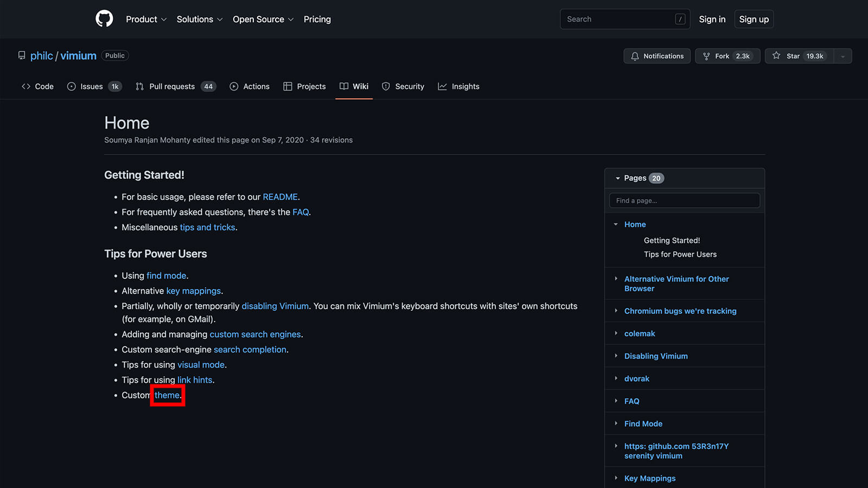Switch to the Insights tab
Screen dimensions: 868x488
click(x=459, y=86)
